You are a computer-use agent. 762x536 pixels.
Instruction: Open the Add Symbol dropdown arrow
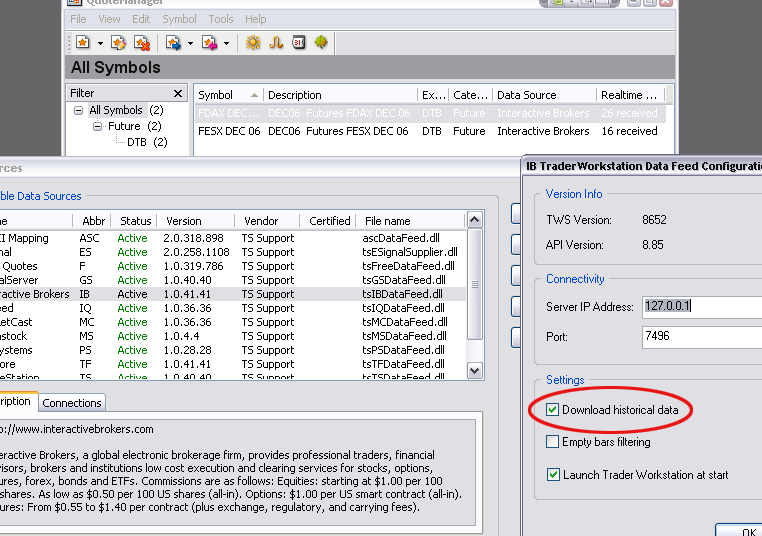pos(100,43)
